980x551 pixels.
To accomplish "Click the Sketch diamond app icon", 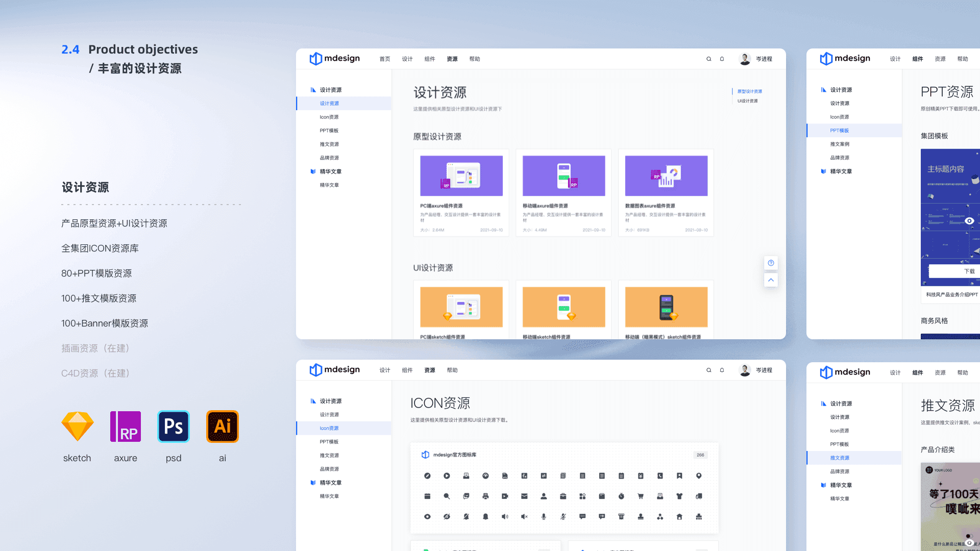I will [78, 427].
